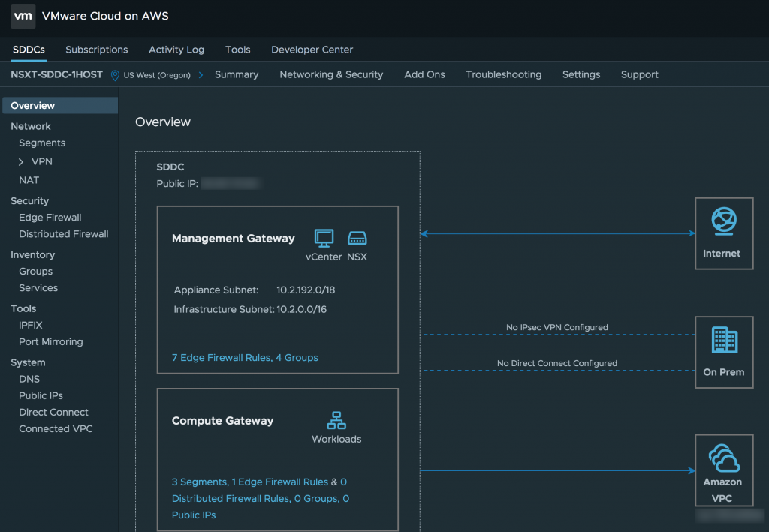The image size is (769, 532).
Task: Click the VMware logo in the top bar
Action: [23, 16]
